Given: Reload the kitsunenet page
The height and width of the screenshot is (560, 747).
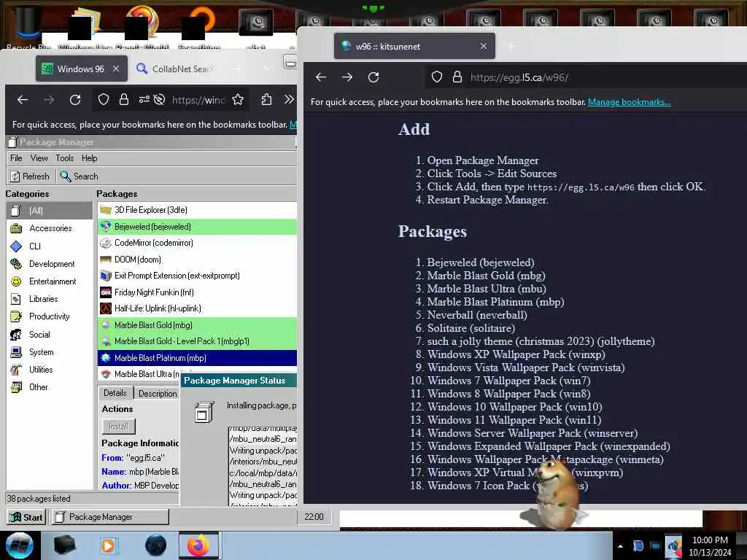Looking at the screenshot, I should point(373,77).
